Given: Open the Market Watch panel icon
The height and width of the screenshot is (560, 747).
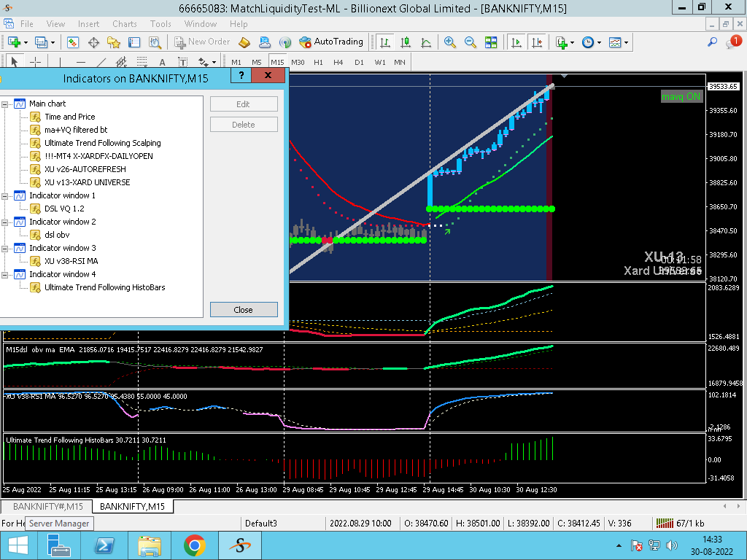Looking at the screenshot, I should tap(73, 42).
